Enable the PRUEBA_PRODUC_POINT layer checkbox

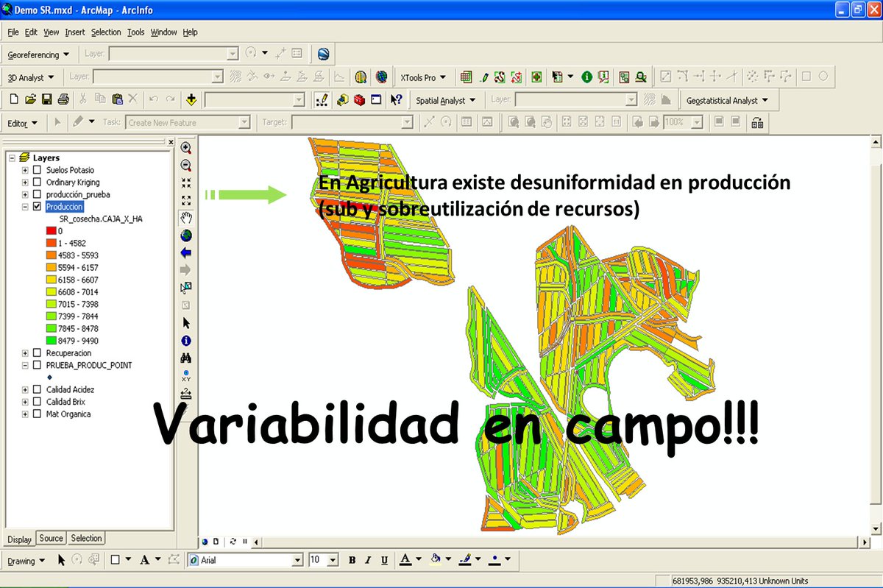click(x=37, y=365)
